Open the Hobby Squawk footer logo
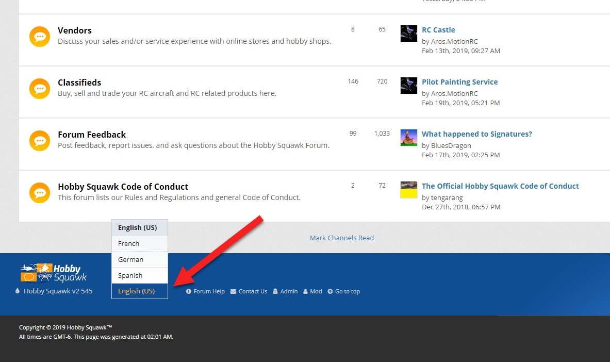This screenshot has height=364, width=610. (x=53, y=272)
